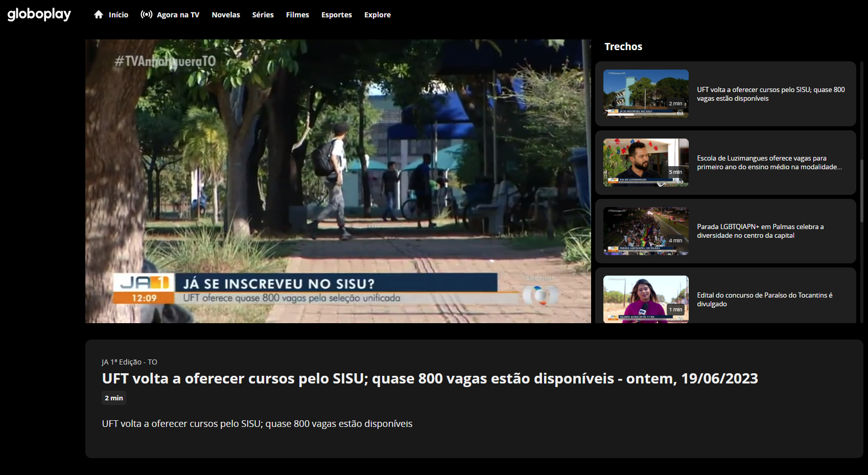Click the video description text below duration

(x=257, y=424)
